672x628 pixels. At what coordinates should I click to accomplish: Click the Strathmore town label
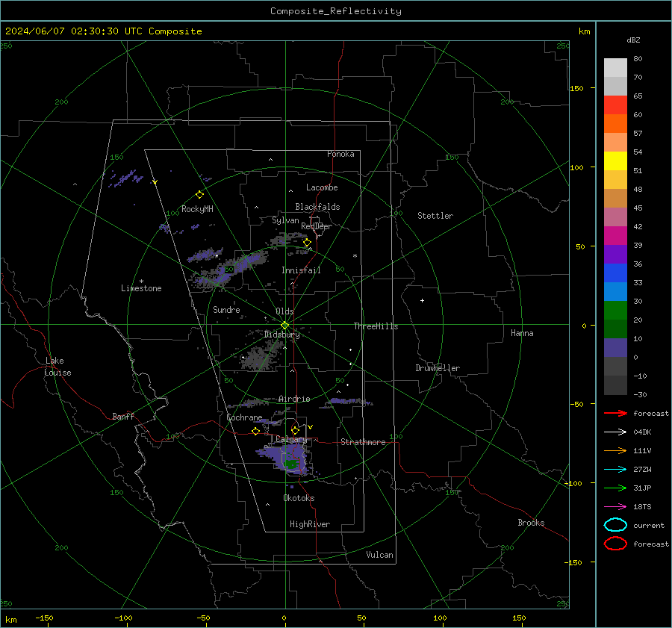pos(363,442)
